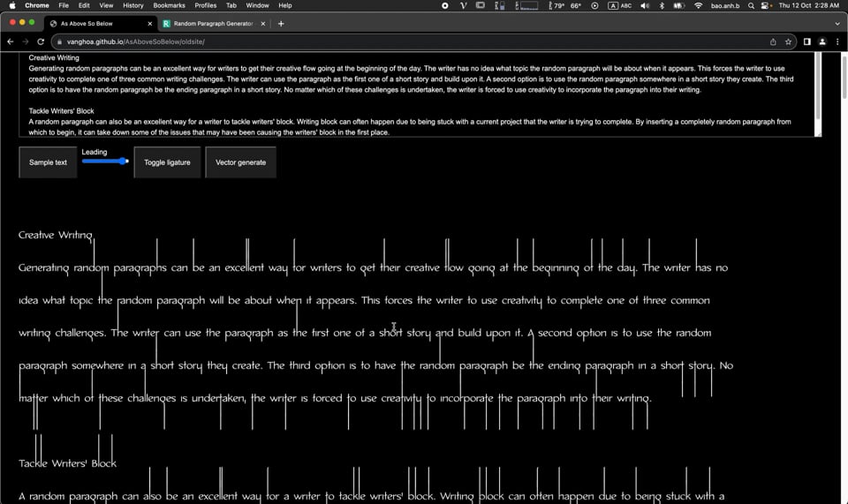The width and height of the screenshot is (848, 504).
Task: Click the Wi-Fi status icon
Action: click(x=698, y=5)
